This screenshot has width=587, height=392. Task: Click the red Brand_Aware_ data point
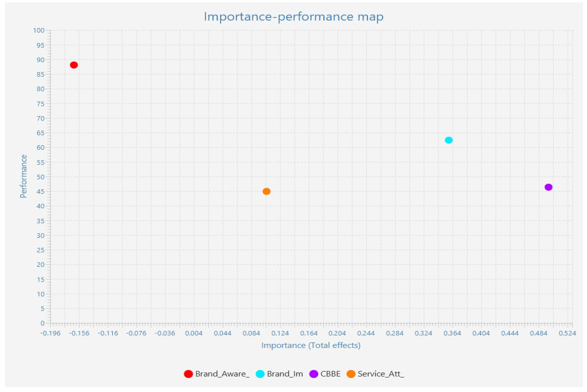click(x=74, y=65)
